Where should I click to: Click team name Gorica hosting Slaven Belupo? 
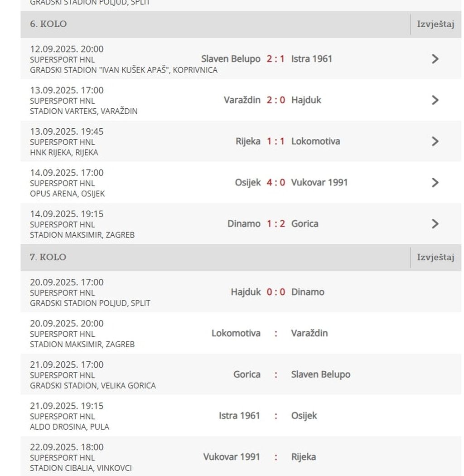[246, 375]
